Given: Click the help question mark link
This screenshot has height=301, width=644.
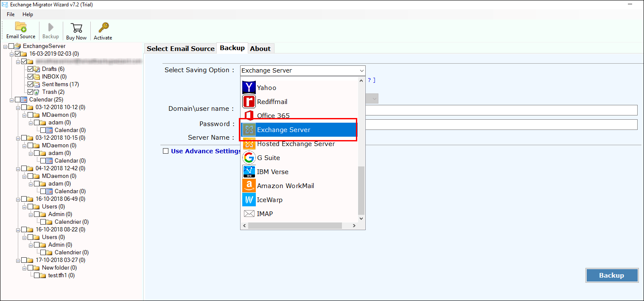Looking at the screenshot, I should tap(369, 79).
